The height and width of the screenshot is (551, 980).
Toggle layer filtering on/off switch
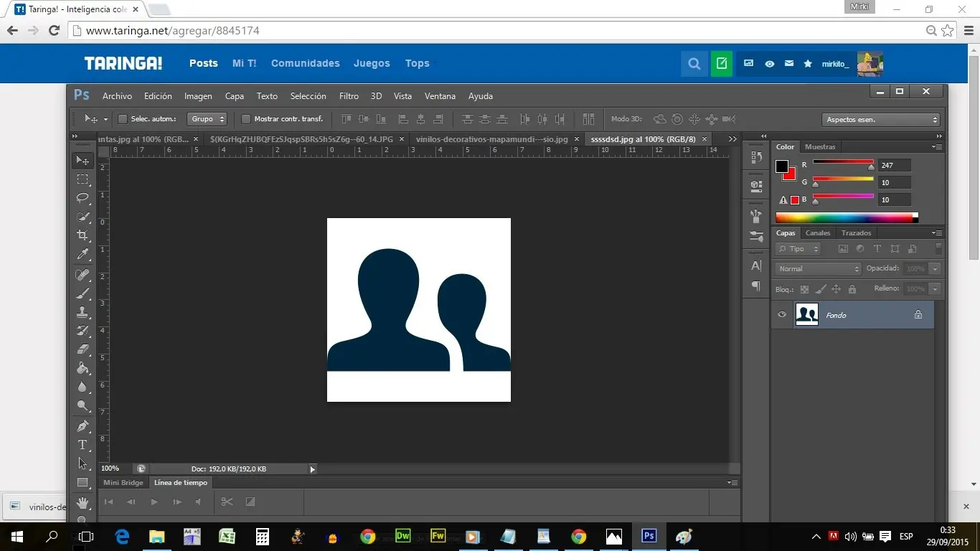939,248
